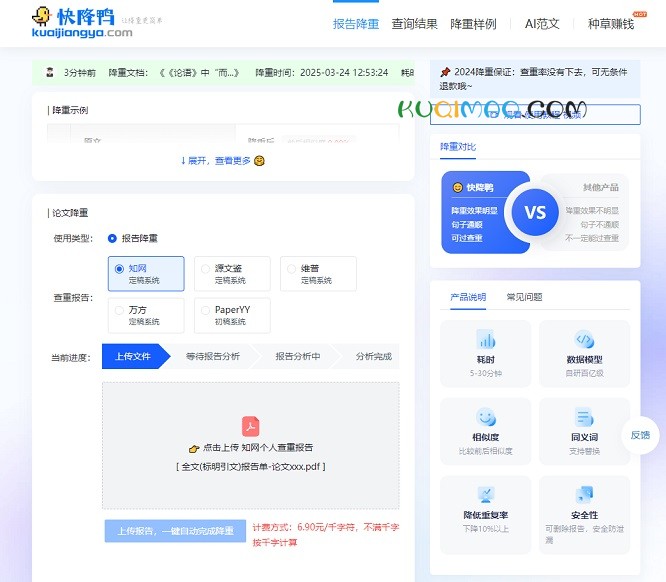Click the 自研百亿级 text under 数据模型
The image size is (666, 582).
click(x=584, y=373)
